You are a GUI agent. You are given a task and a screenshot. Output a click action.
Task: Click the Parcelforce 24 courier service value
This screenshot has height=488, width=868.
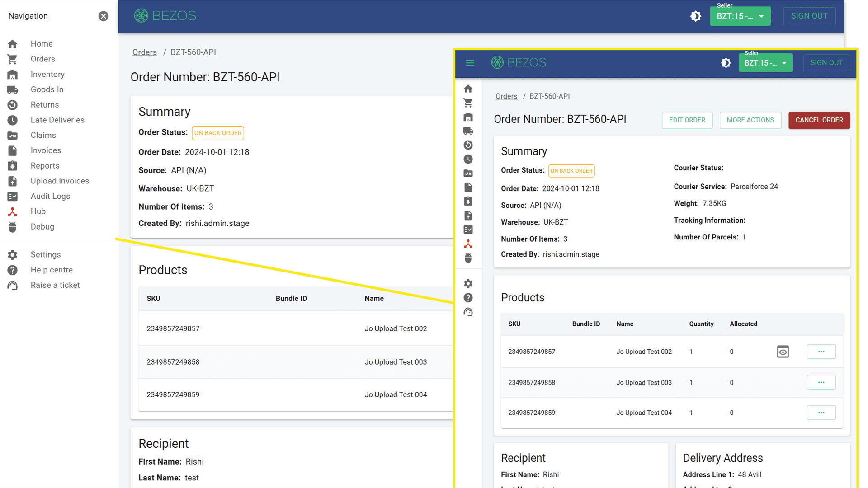click(754, 187)
